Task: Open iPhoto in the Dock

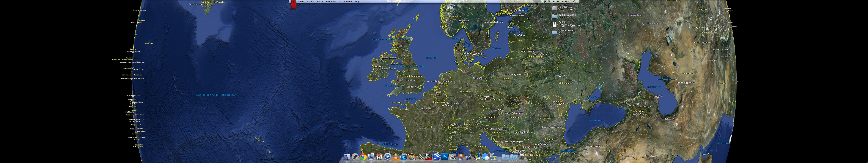Action: [412, 157]
